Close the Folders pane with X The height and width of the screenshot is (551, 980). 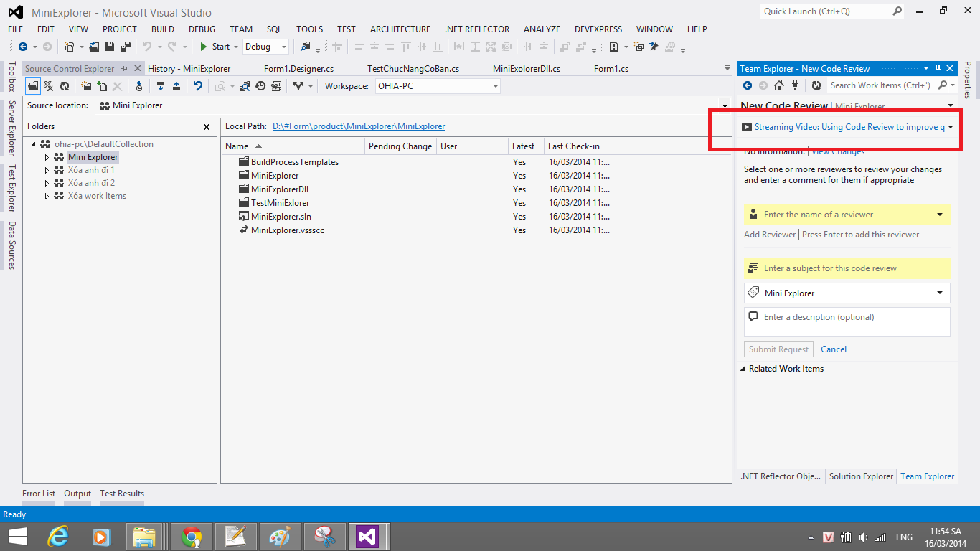pyautogui.click(x=207, y=127)
